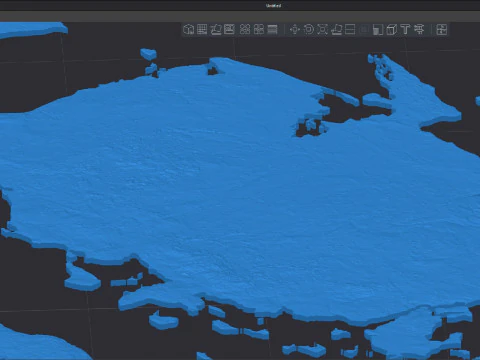Select the Text tool T icon

point(405,29)
